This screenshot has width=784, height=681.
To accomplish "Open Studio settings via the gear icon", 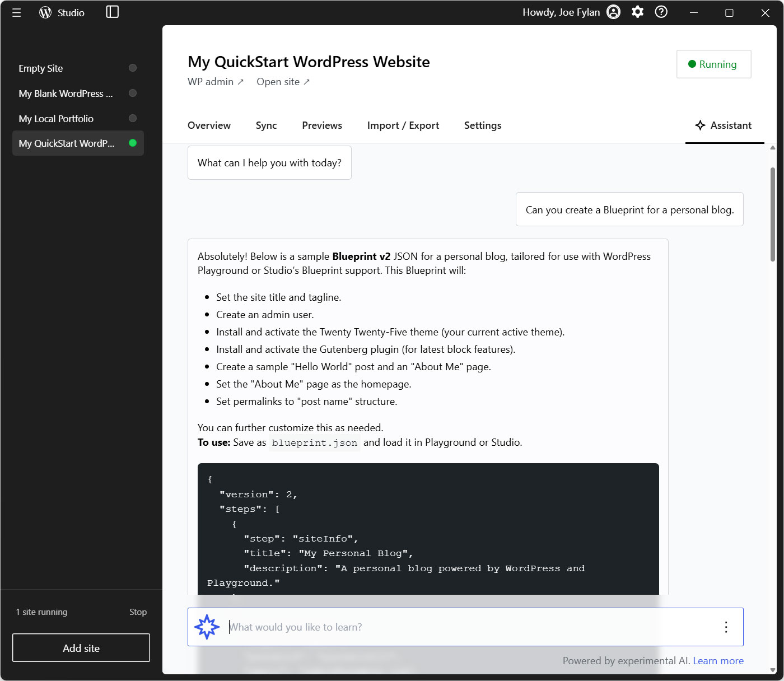I will [637, 12].
